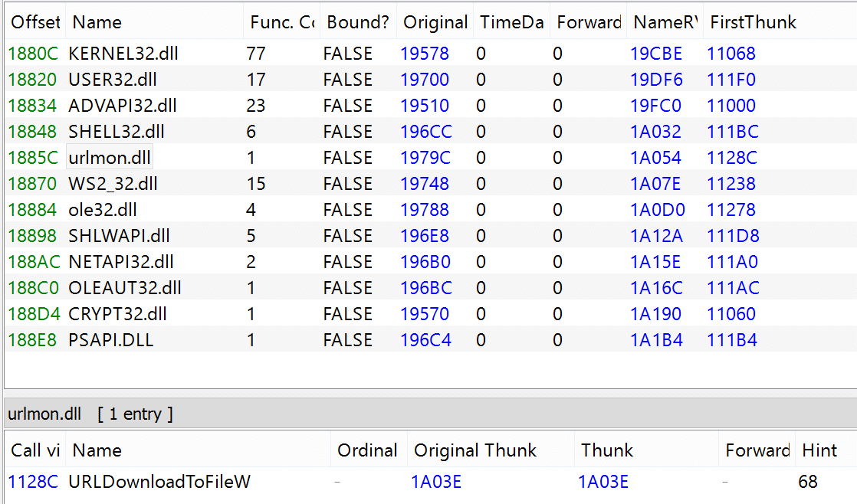Select the NETAPI32.dll import row
Image resolution: width=857 pixels, height=504 pixels.
[432, 261]
